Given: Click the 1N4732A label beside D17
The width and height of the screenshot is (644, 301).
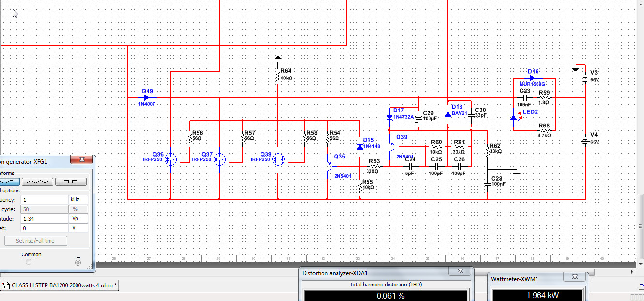Looking at the screenshot, I should [403, 117].
